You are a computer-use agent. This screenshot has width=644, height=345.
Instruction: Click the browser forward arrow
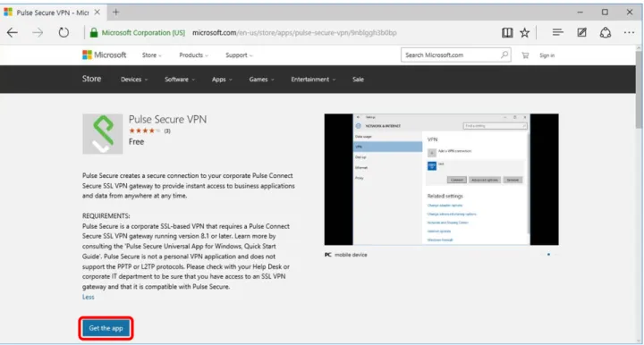point(38,32)
